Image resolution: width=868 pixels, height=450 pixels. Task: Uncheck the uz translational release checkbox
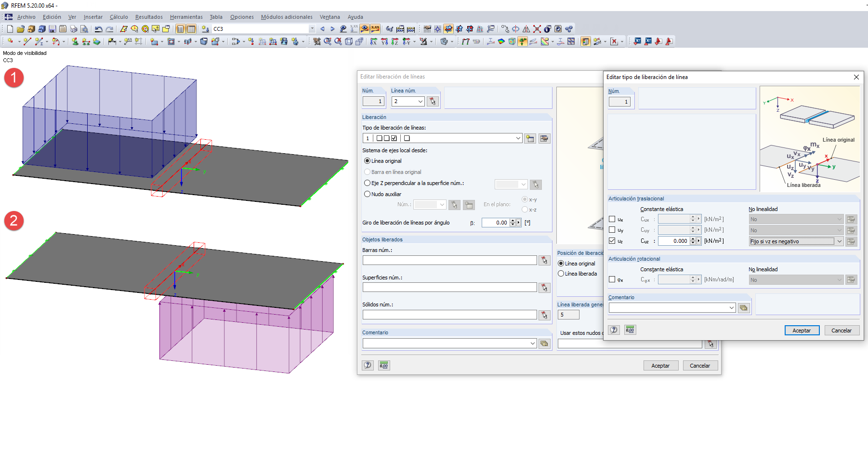point(612,241)
